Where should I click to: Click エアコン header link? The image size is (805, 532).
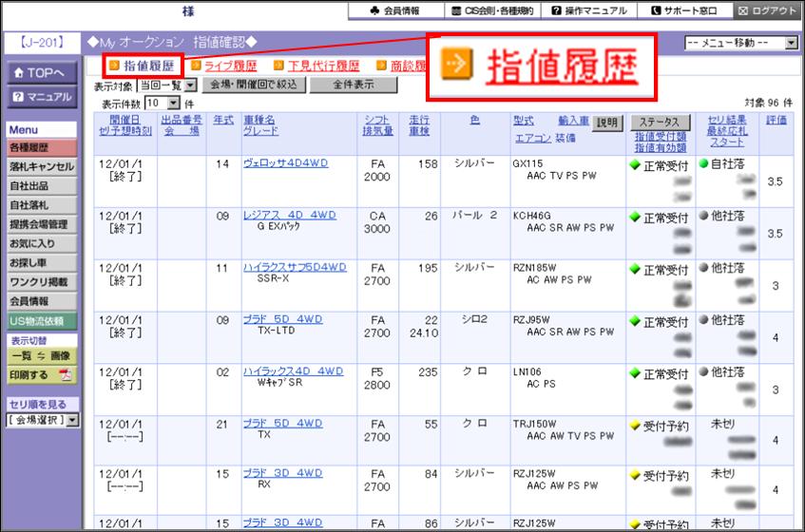point(533,138)
